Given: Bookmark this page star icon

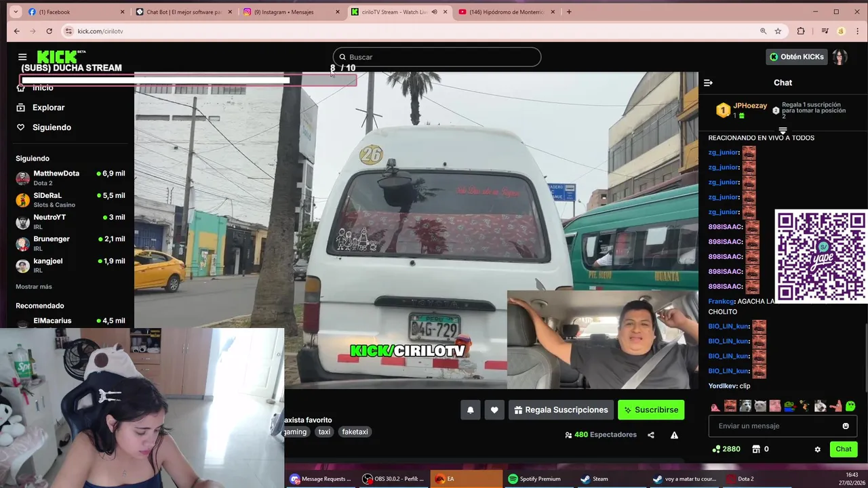Looking at the screenshot, I should coord(778,31).
